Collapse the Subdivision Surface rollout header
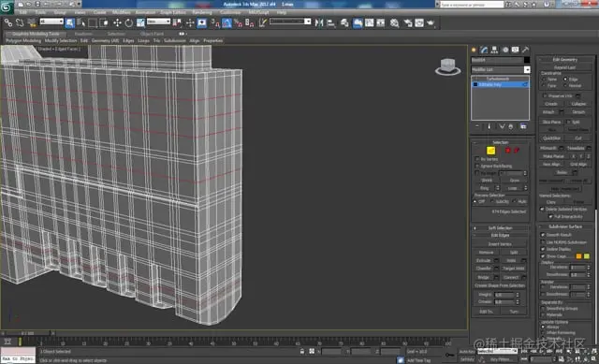This screenshot has height=364, width=599. (565, 226)
